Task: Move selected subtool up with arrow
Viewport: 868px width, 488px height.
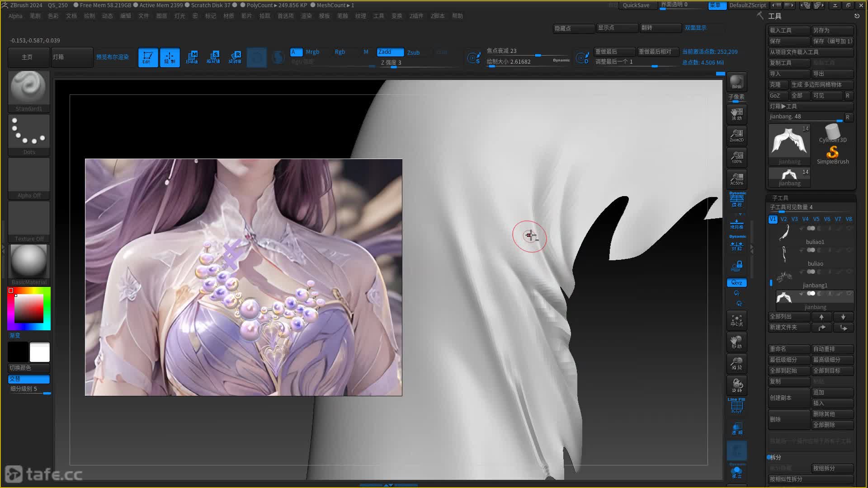Action: [821, 317]
